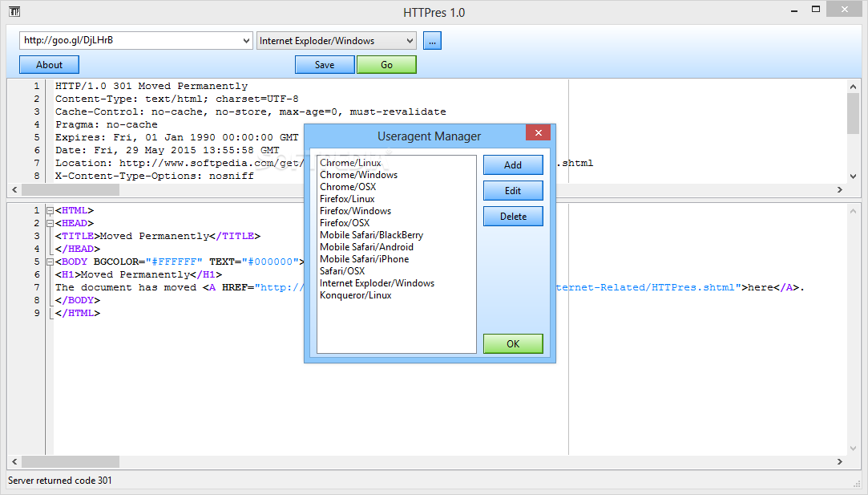Click body pane horizontal scroll right arrow
868x495 pixels.
tap(840, 461)
